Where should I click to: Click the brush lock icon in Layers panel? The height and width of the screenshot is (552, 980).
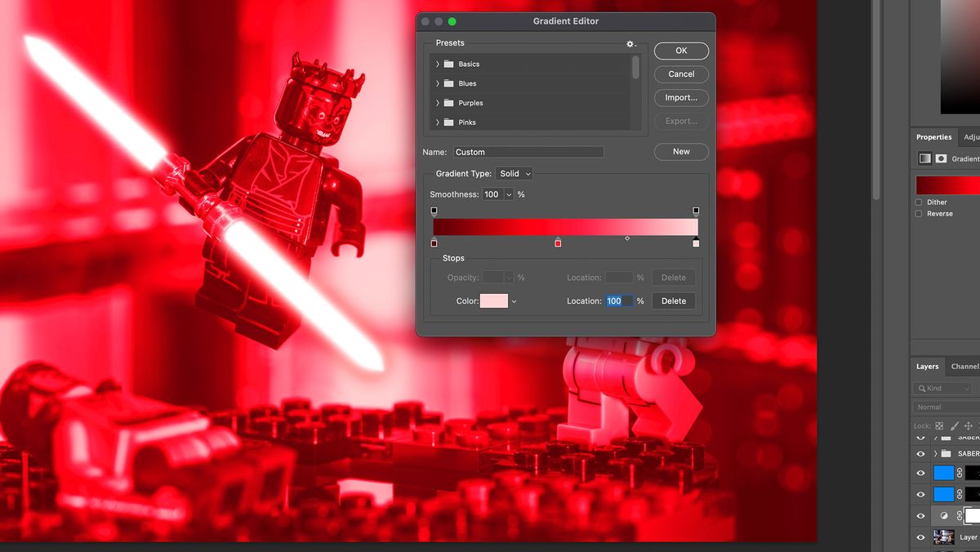click(x=954, y=426)
